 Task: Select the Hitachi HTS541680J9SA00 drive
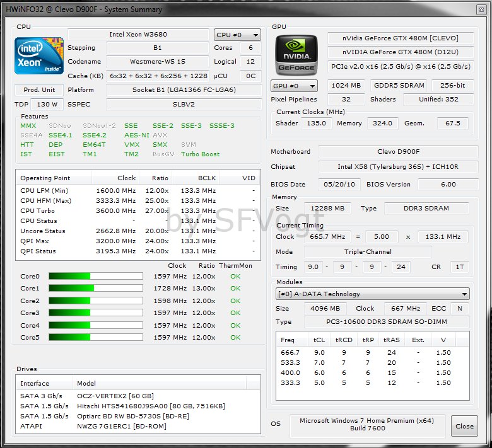pyautogui.click(x=138, y=406)
